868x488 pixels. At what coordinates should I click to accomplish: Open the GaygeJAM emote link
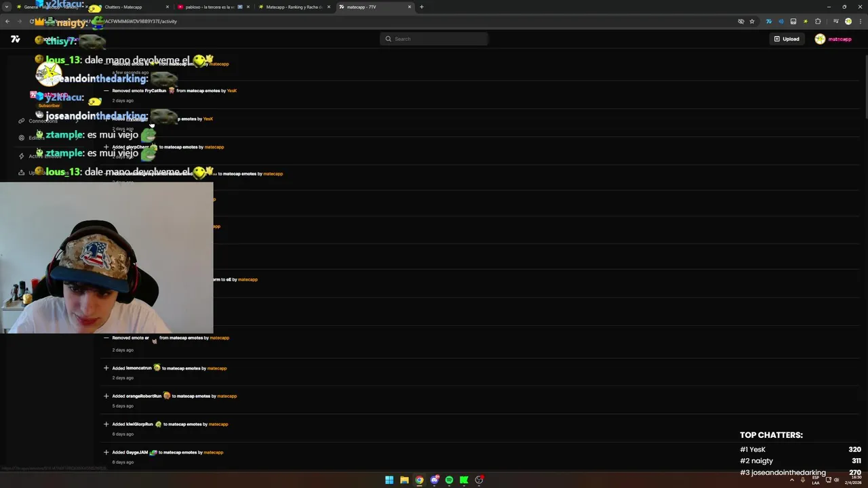(137, 452)
